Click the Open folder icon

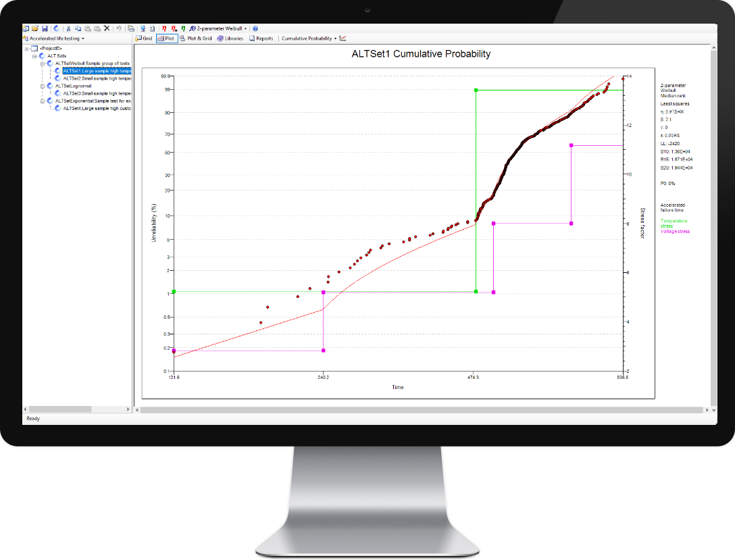pyautogui.click(x=35, y=29)
